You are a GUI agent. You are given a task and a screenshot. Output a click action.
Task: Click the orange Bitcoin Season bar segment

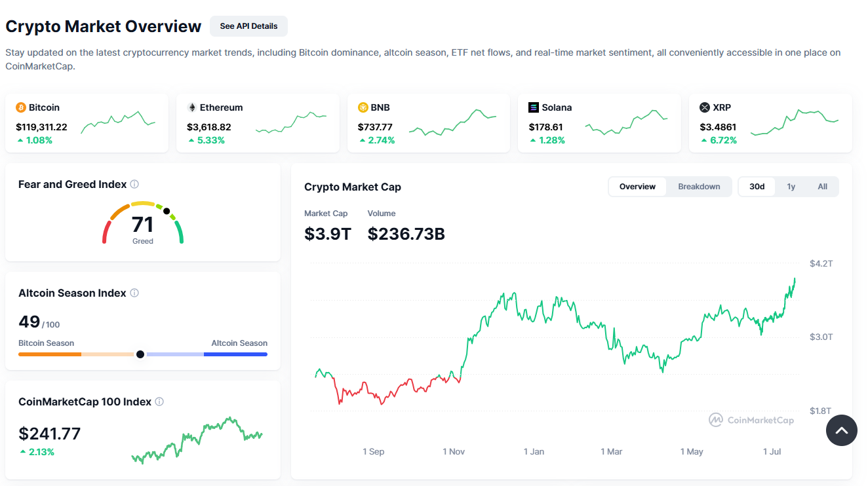click(x=50, y=354)
